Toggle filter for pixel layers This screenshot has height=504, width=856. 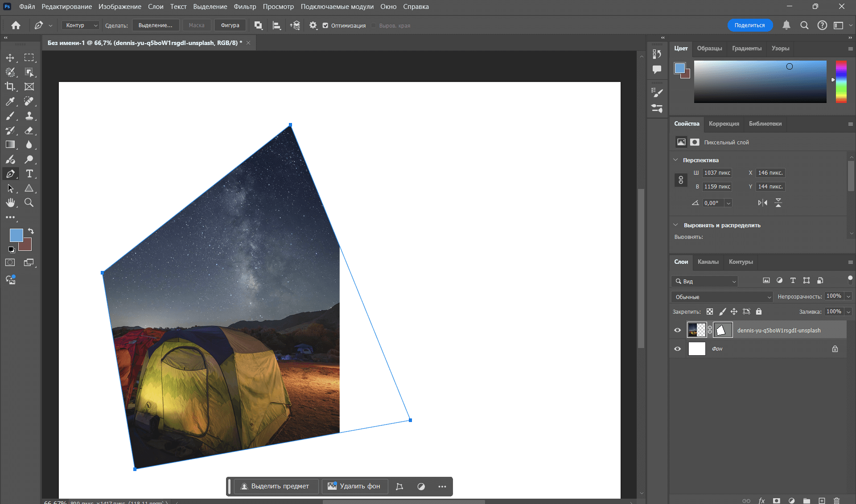[766, 280]
